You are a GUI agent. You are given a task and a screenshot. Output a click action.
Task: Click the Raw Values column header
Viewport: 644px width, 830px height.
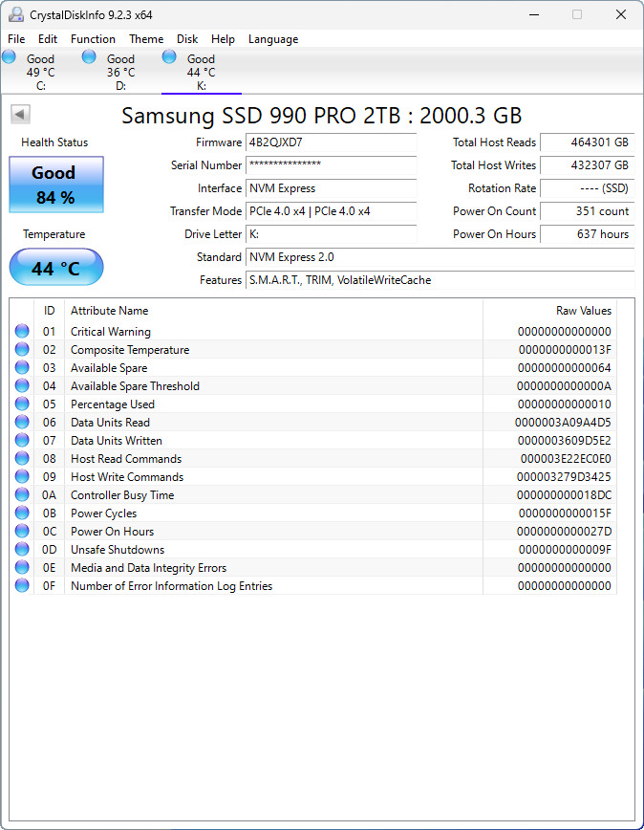(550, 311)
